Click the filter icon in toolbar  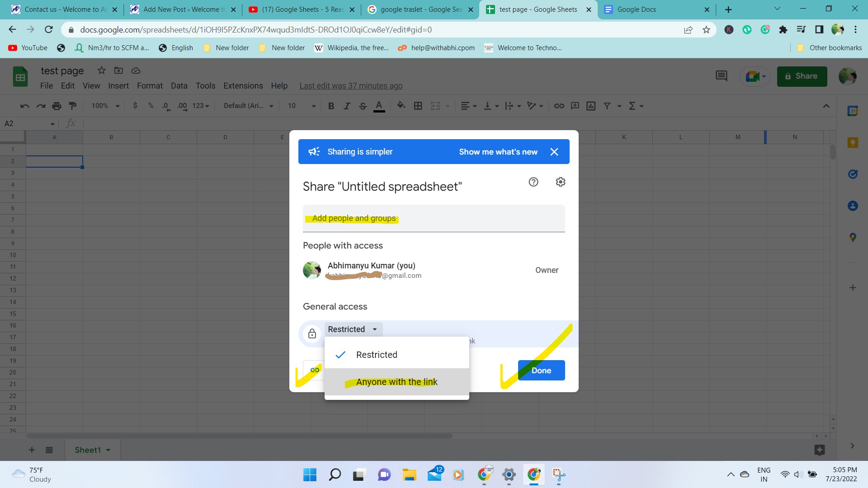pyautogui.click(x=607, y=106)
